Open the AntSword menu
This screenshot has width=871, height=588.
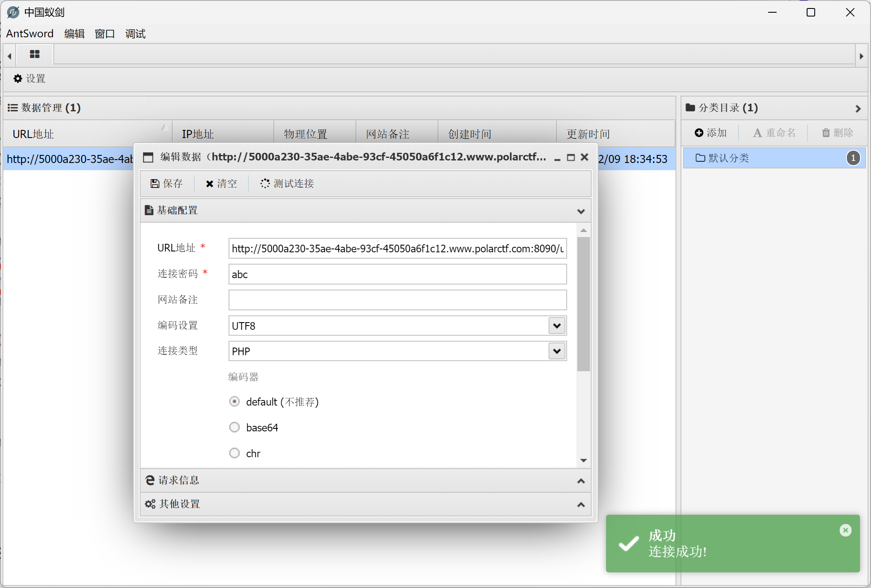tap(30, 33)
